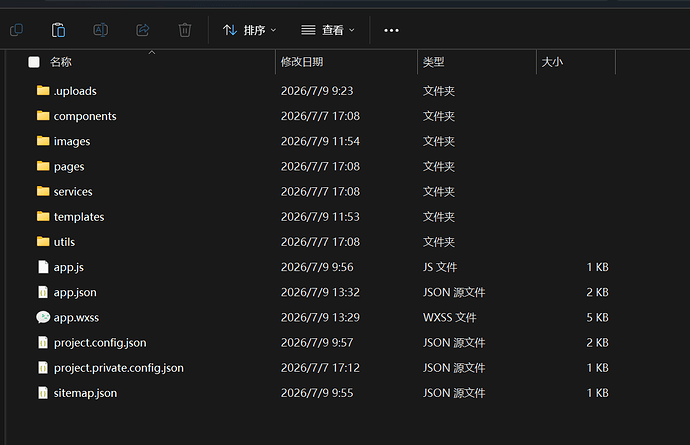This screenshot has height=445, width=690.
Task: Click the 5 KB size of app.wxss
Action: [597, 318]
